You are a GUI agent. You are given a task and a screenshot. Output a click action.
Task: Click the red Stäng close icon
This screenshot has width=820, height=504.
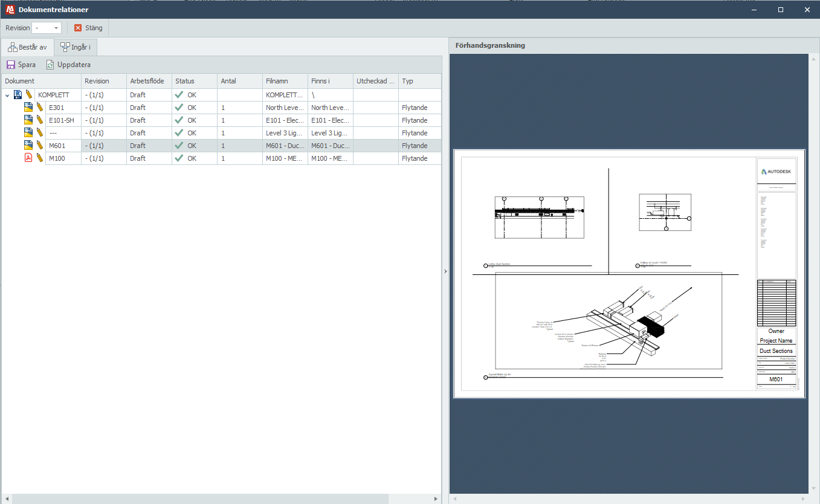click(78, 28)
